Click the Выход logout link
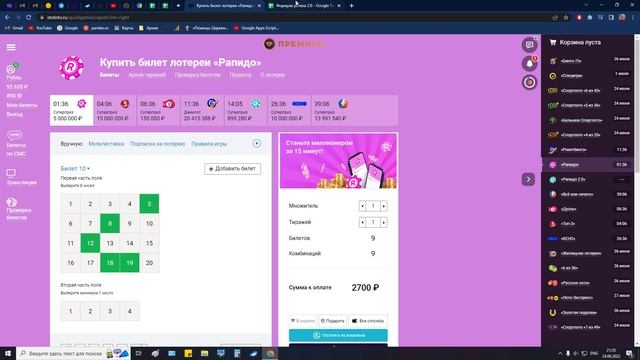Screen dimensions: 640x360 [15, 114]
